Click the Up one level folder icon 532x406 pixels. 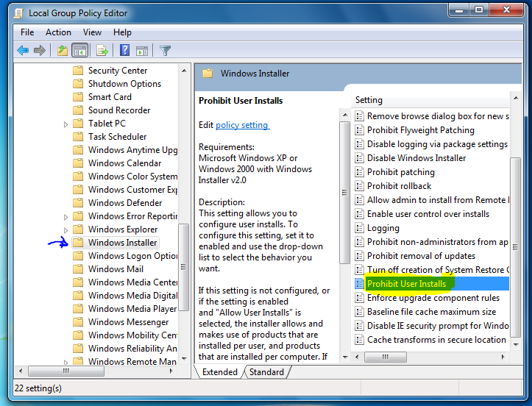[x=62, y=51]
